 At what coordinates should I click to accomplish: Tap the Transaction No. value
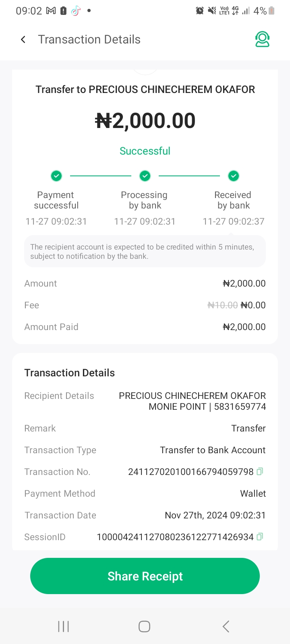click(191, 472)
